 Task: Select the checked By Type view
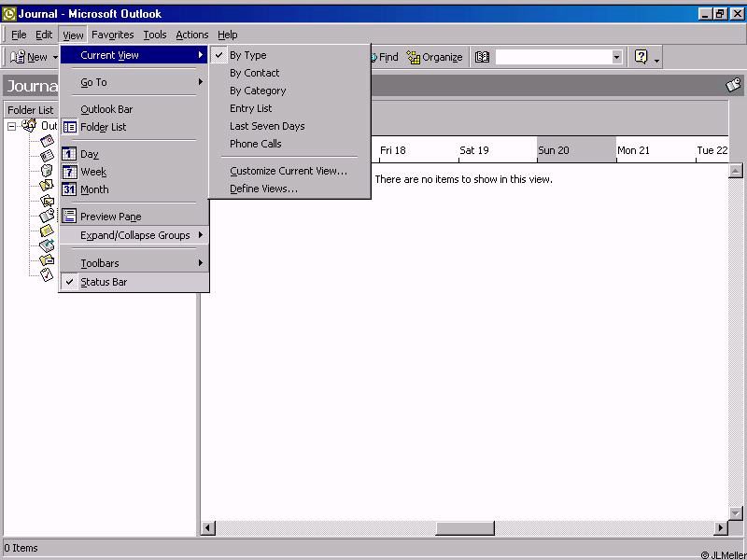[247, 55]
